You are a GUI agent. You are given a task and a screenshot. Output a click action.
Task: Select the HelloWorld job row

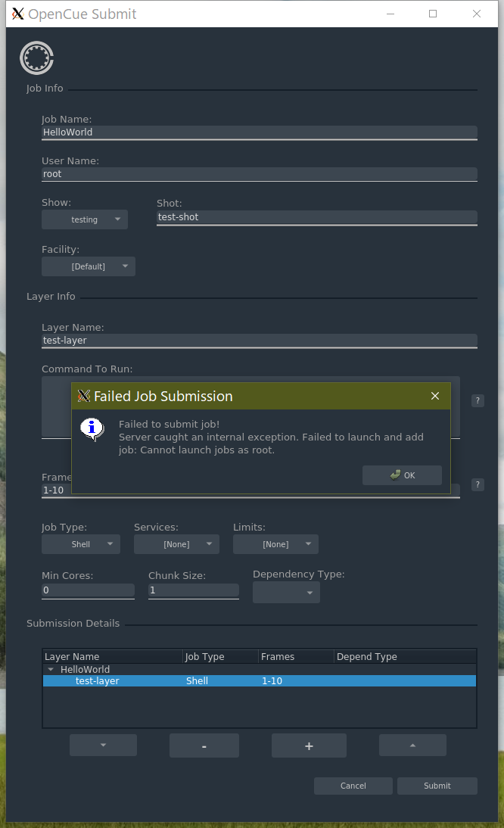point(259,670)
